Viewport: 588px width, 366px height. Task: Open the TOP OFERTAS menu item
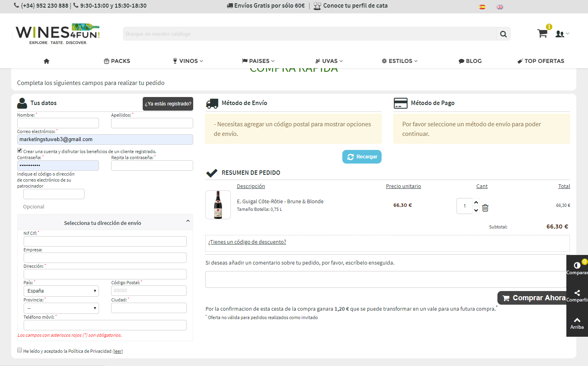(541, 61)
